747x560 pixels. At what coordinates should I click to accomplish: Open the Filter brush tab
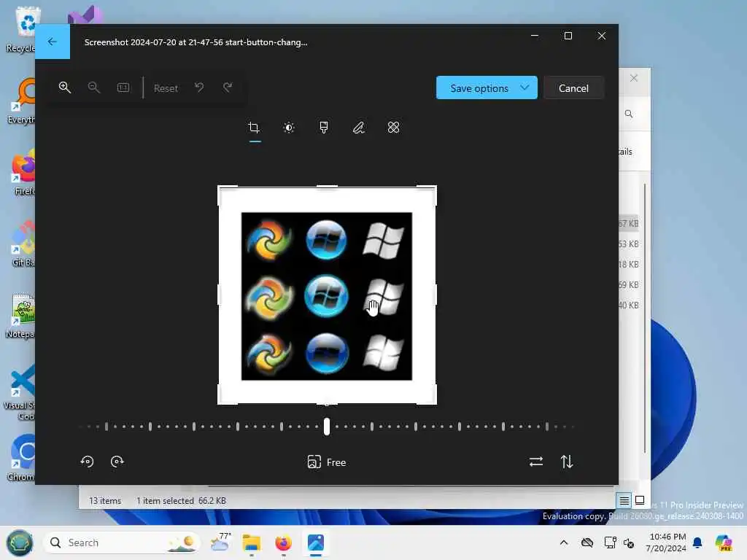[324, 128]
